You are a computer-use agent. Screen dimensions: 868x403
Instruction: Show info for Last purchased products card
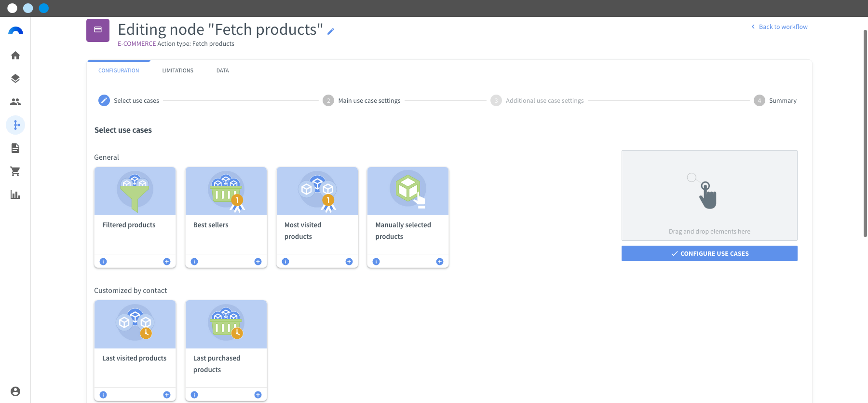pos(194,395)
